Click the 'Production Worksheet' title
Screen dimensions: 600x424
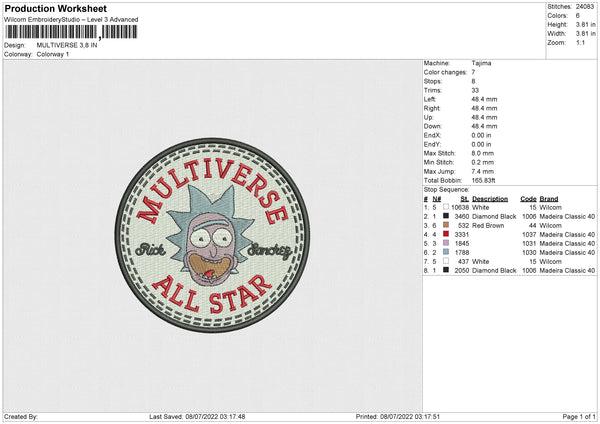55,8
